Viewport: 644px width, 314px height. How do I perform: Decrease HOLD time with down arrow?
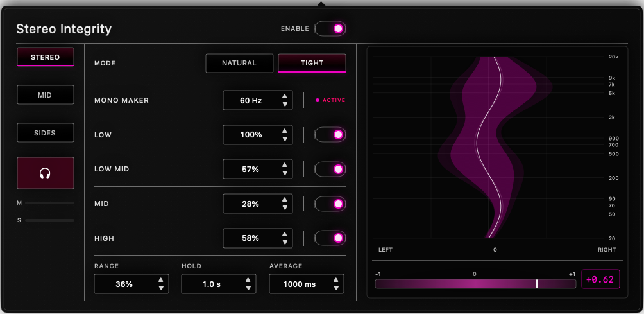pos(248,288)
